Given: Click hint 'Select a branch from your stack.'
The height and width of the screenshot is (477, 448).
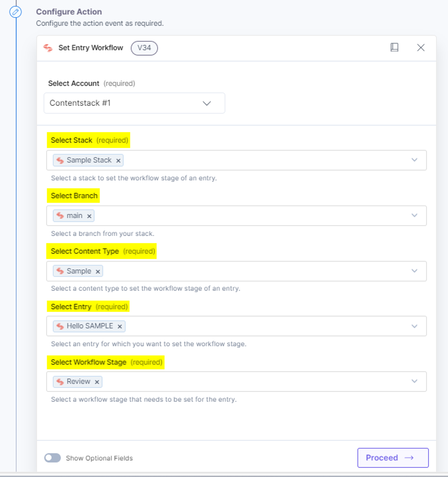Looking at the screenshot, I should click(x=102, y=233).
